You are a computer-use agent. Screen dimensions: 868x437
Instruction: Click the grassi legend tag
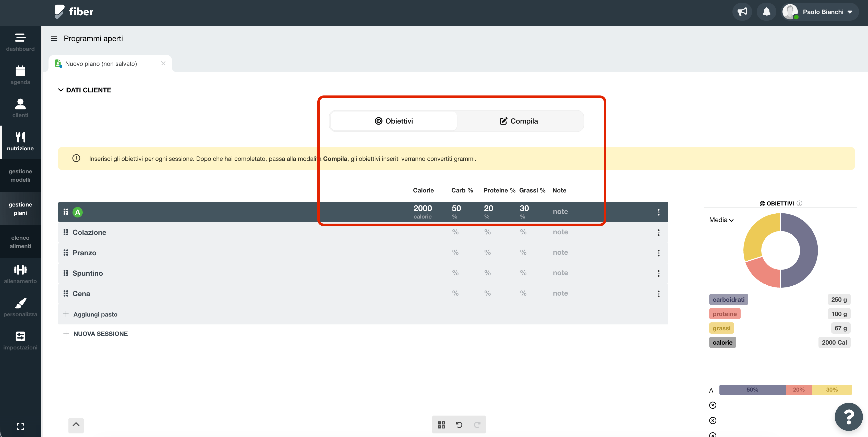[x=721, y=328]
